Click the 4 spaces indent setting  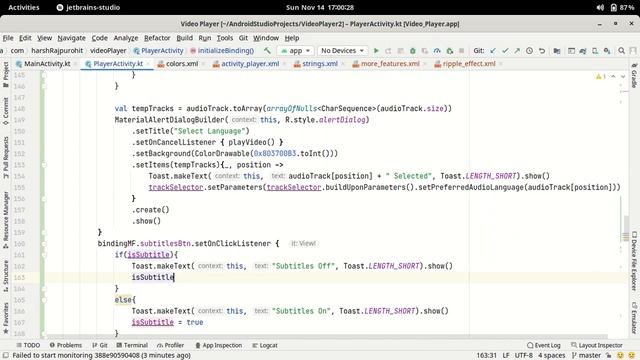pos(551,356)
